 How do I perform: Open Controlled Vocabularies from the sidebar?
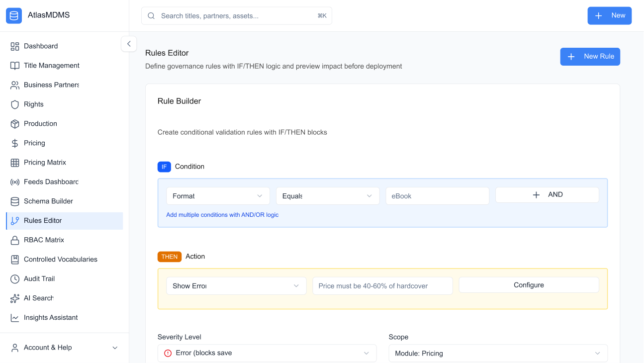click(61, 260)
